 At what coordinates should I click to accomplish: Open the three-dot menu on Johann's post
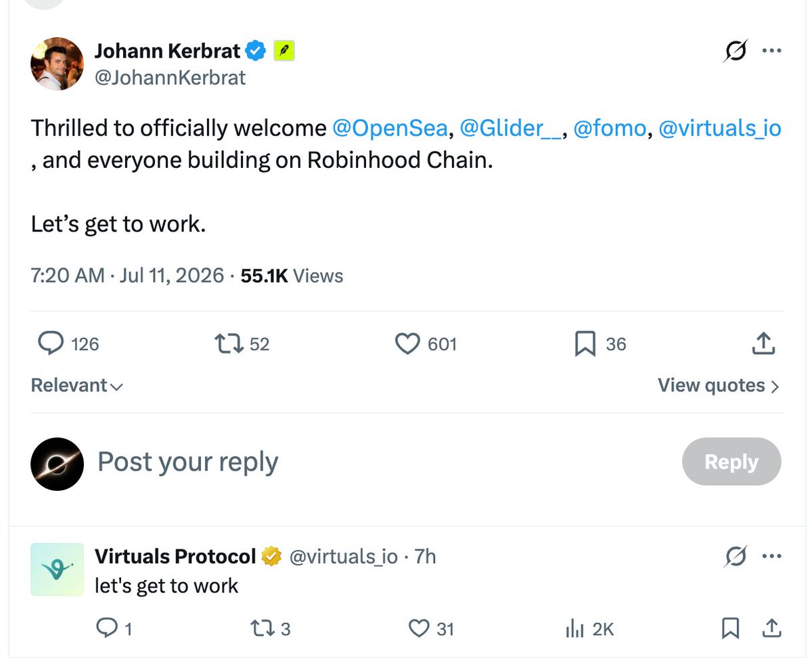(x=772, y=51)
